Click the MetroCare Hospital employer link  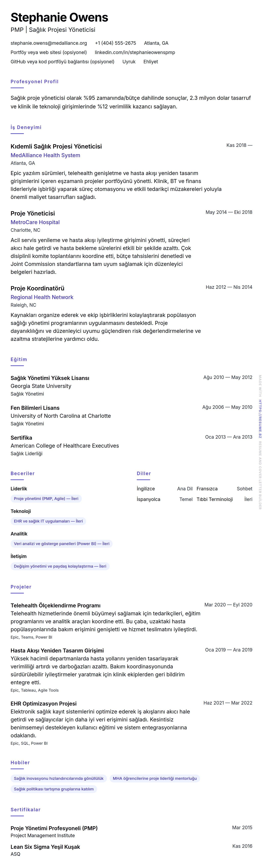[35, 222]
